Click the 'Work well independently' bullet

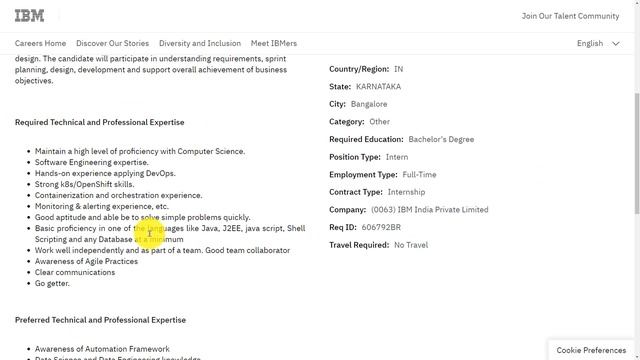point(162,250)
